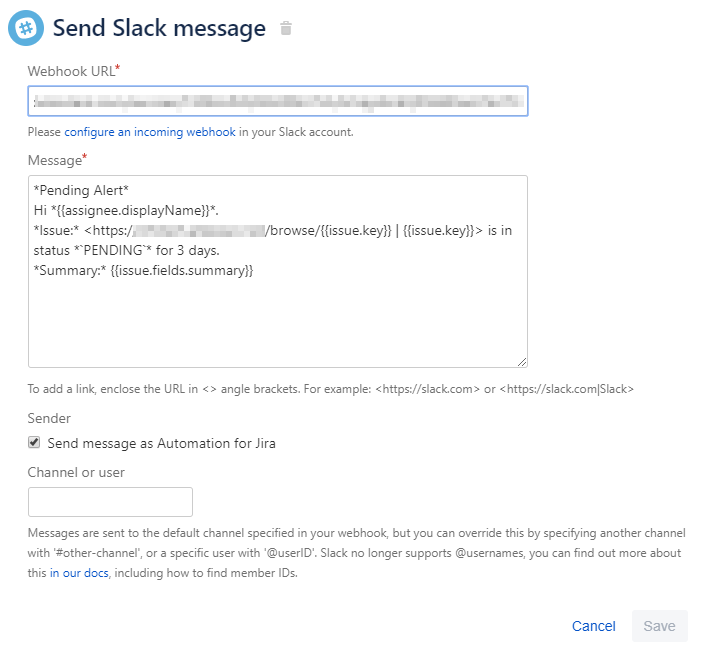Focus the Webhook URL input field

[277, 101]
